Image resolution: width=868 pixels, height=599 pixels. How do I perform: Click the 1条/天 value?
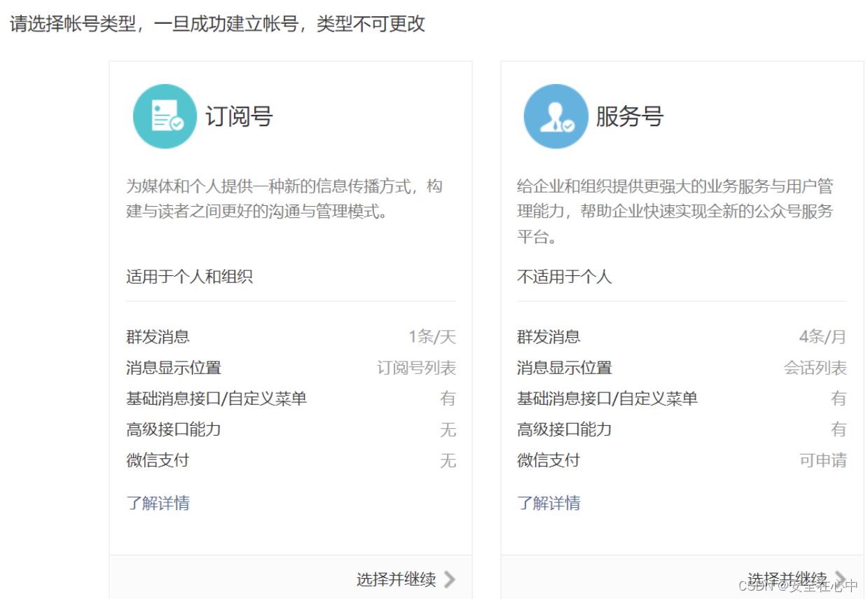tap(432, 337)
